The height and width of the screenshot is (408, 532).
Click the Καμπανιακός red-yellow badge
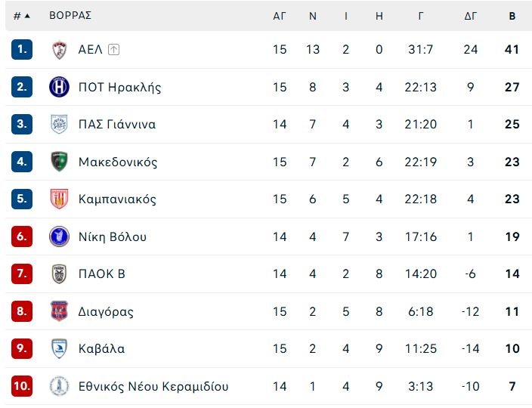click(x=60, y=199)
